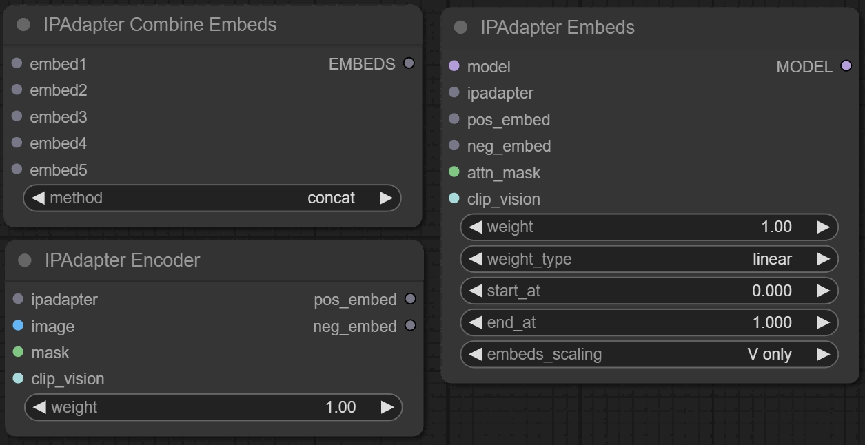Select the IPAdapter Encoder title bar
Image resolution: width=865 pixels, height=445 pixels.
click(x=215, y=260)
